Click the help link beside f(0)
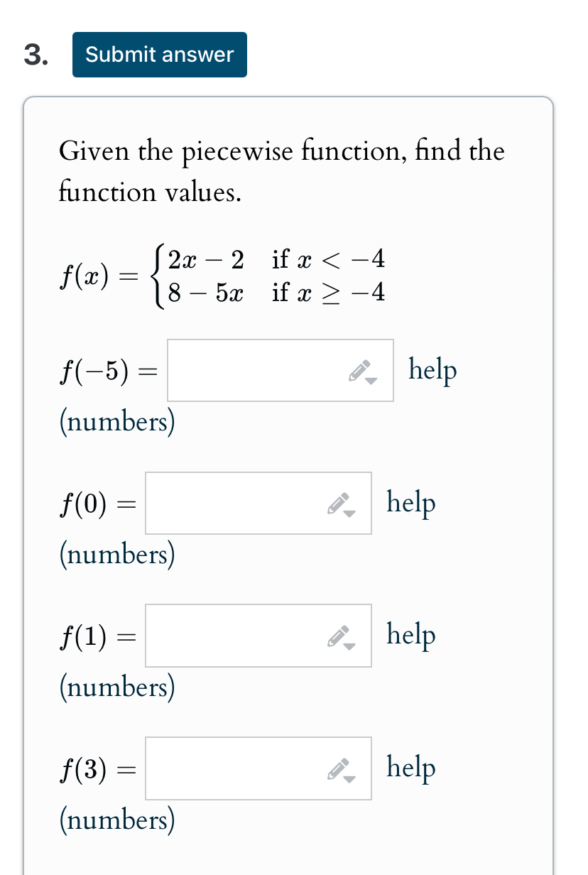Image resolution: width=588 pixels, height=875 pixels. 410,503
